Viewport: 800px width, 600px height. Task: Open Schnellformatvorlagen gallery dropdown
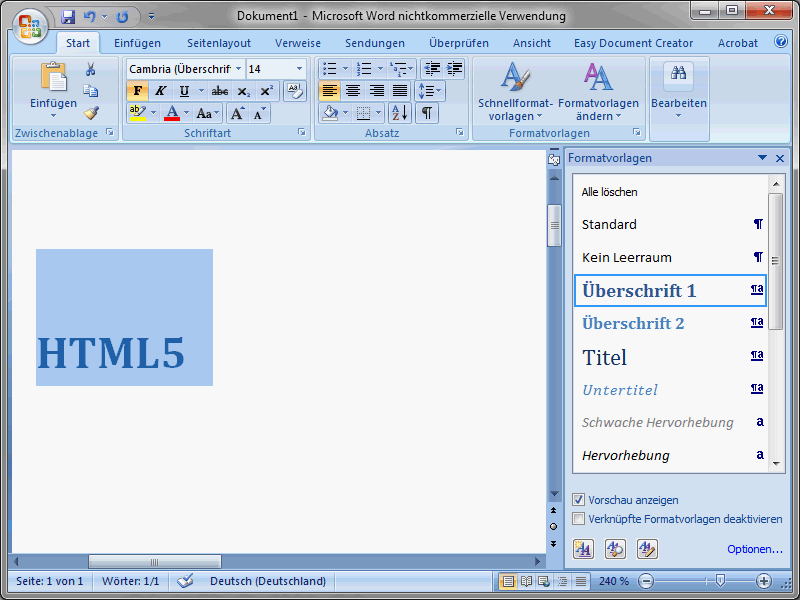click(515, 91)
